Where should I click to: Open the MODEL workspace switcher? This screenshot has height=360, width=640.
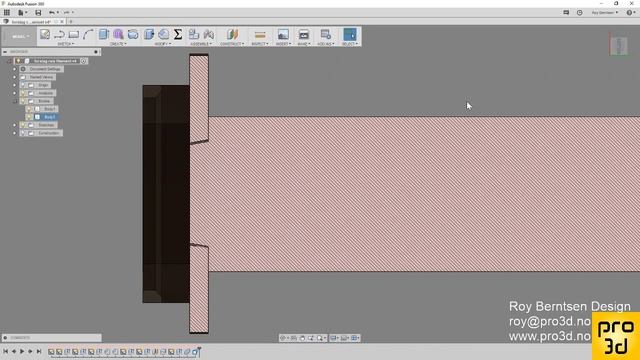click(x=19, y=36)
